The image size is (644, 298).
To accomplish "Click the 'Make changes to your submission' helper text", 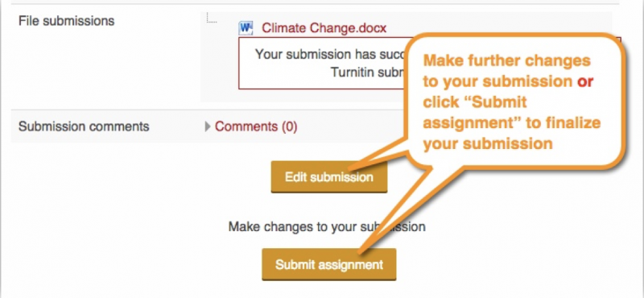I will (x=327, y=226).
